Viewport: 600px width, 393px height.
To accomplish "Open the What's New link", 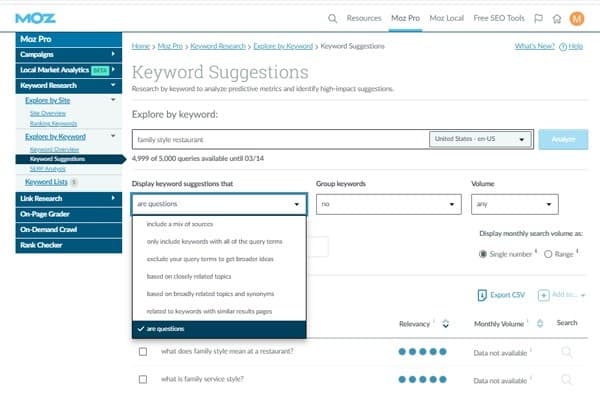I will (x=535, y=46).
